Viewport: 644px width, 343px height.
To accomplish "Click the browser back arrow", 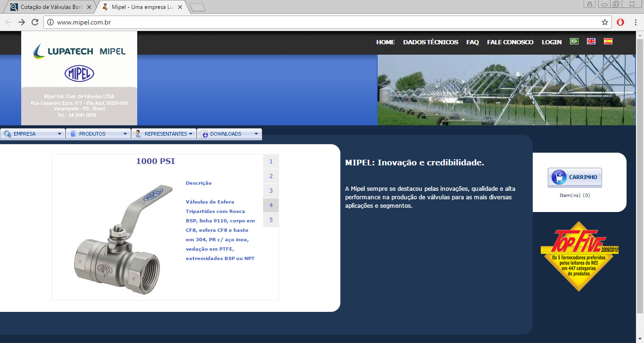I will (8, 22).
